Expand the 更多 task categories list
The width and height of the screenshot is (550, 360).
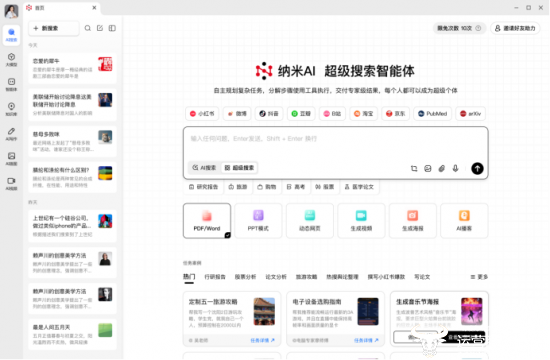(479, 277)
